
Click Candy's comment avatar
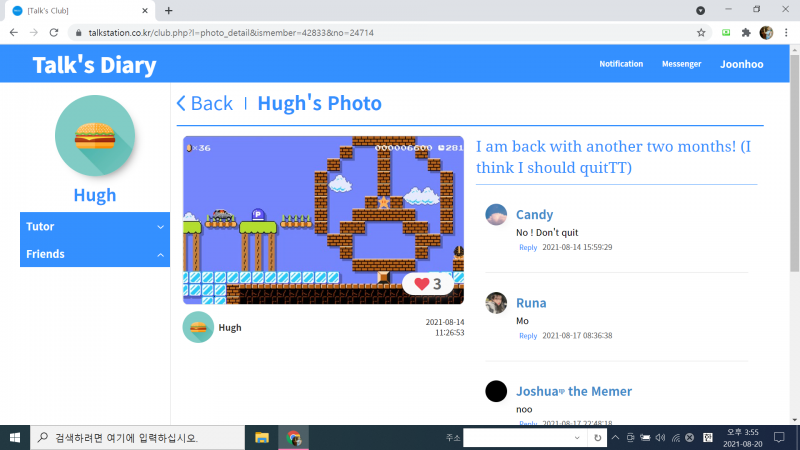496,215
